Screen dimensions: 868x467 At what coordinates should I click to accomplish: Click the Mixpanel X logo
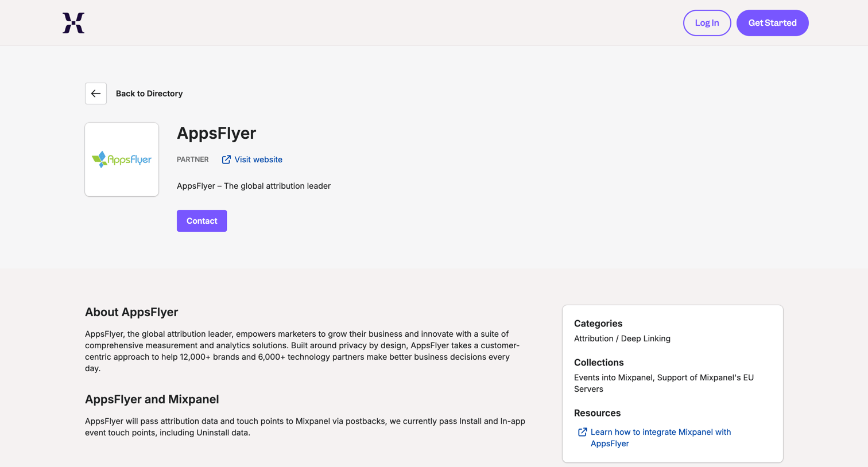click(73, 23)
